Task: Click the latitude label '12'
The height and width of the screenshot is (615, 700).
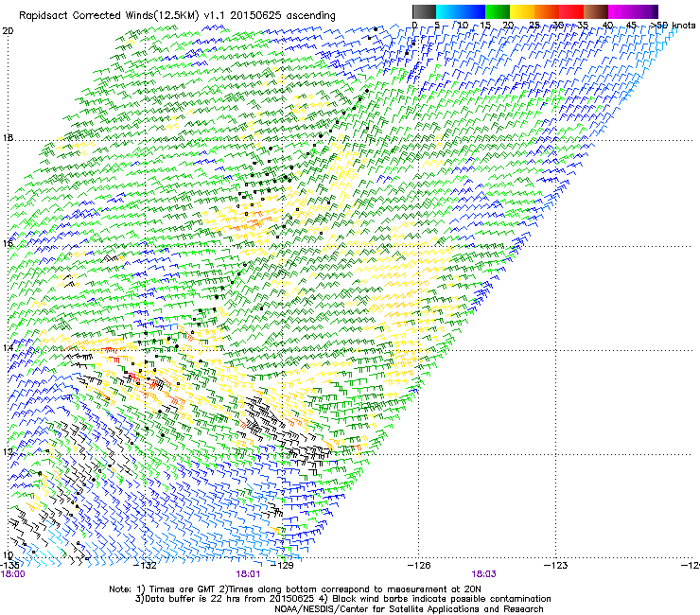Action: click(8, 451)
